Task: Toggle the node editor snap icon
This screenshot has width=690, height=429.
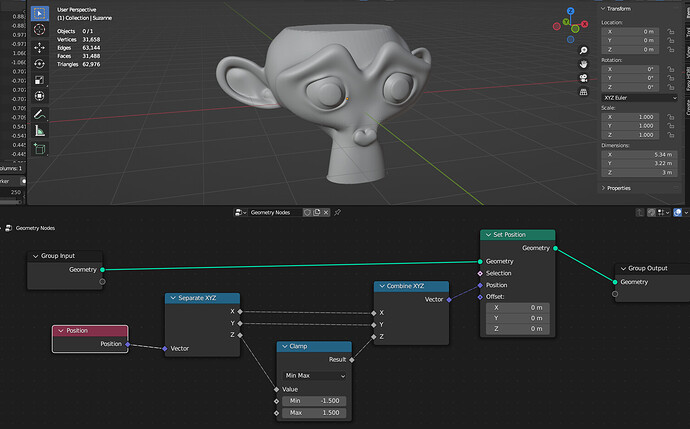Action: point(652,213)
